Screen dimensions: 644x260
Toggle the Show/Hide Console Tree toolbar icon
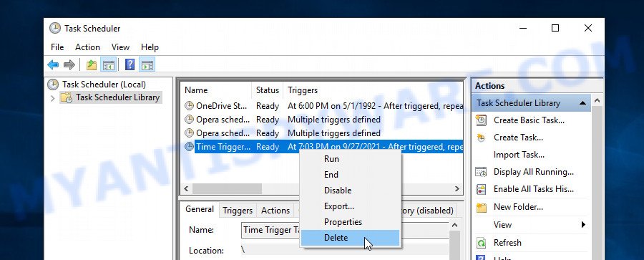click(x=109, y=65)
